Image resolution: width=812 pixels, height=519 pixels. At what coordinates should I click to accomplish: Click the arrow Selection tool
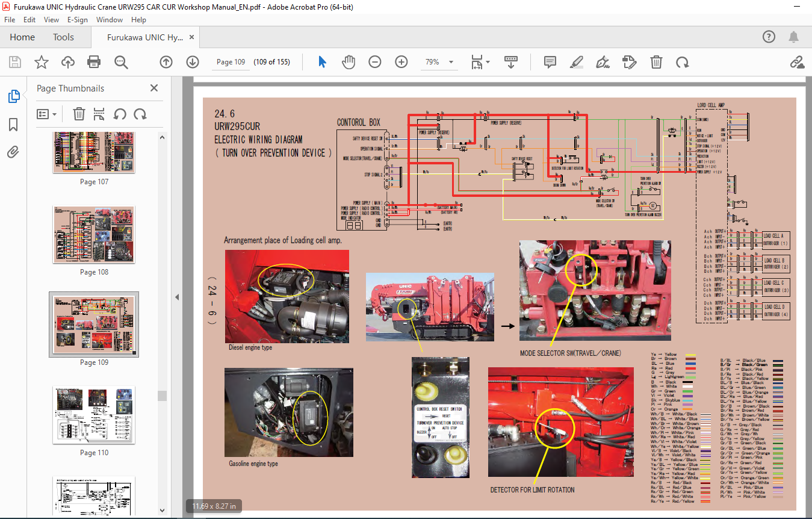(x=322, y=62)
